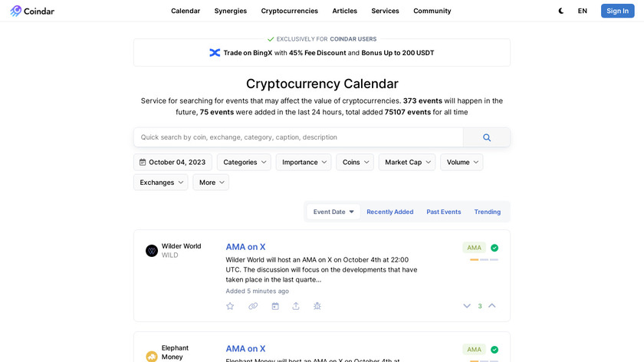Open the AMA on X event link
644x362 pixels.
[245, 247]
